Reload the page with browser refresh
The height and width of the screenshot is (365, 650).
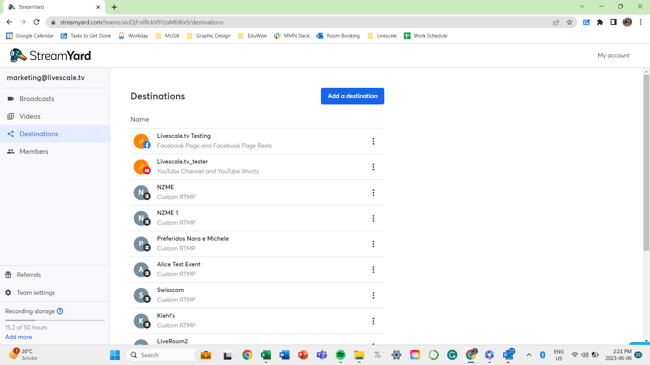coord(36,22)
